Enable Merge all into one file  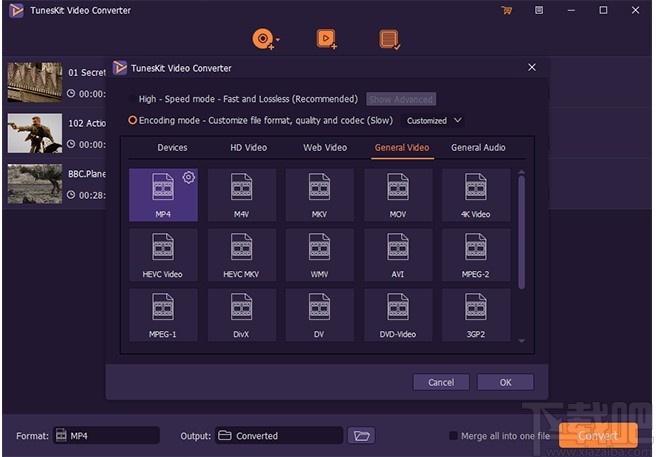453,436
